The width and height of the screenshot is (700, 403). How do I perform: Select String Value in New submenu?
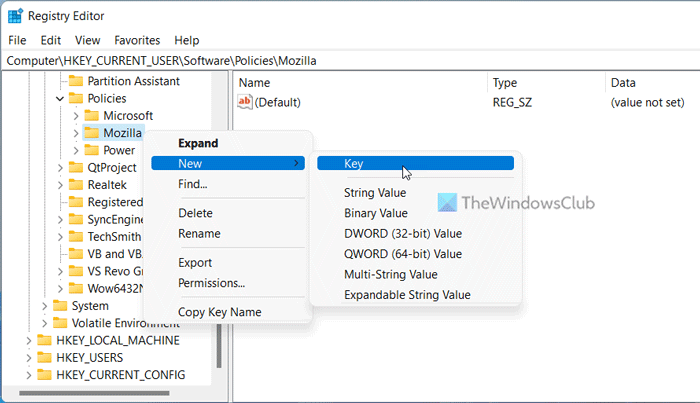pos(415,193)
